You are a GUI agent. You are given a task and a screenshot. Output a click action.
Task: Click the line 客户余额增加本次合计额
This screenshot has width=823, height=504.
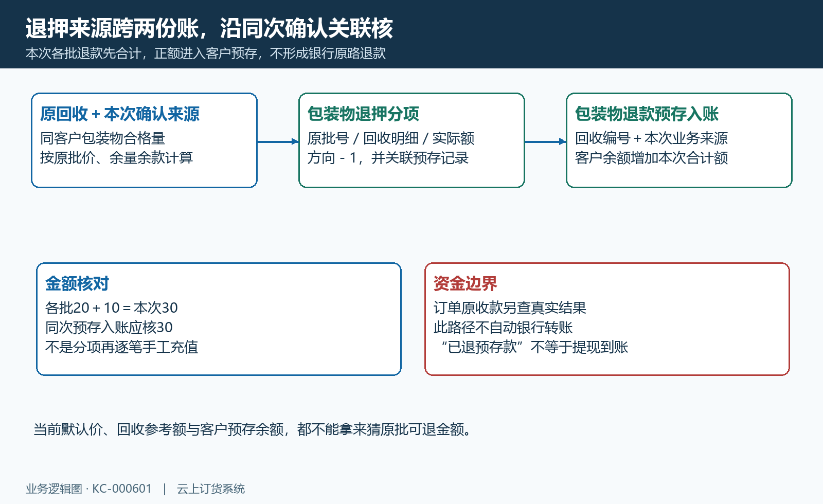652,158
